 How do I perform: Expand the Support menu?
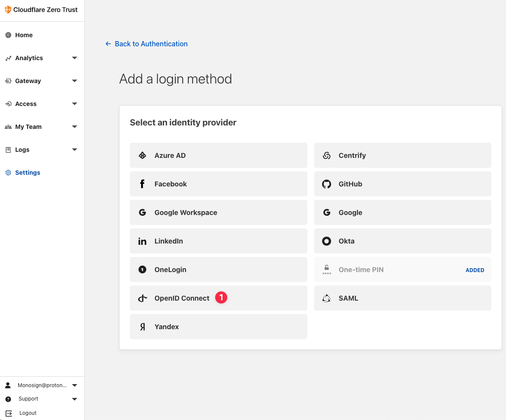74,399
